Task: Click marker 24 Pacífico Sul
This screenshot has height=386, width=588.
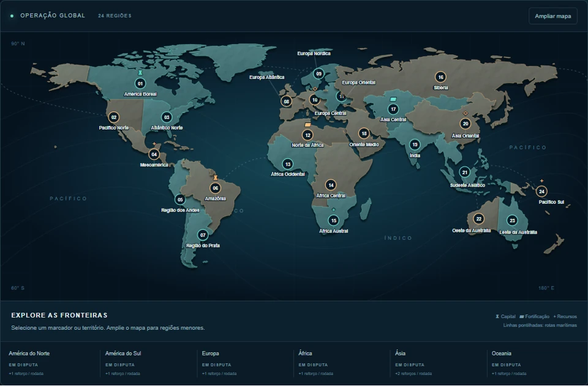Action: [541, 191]
